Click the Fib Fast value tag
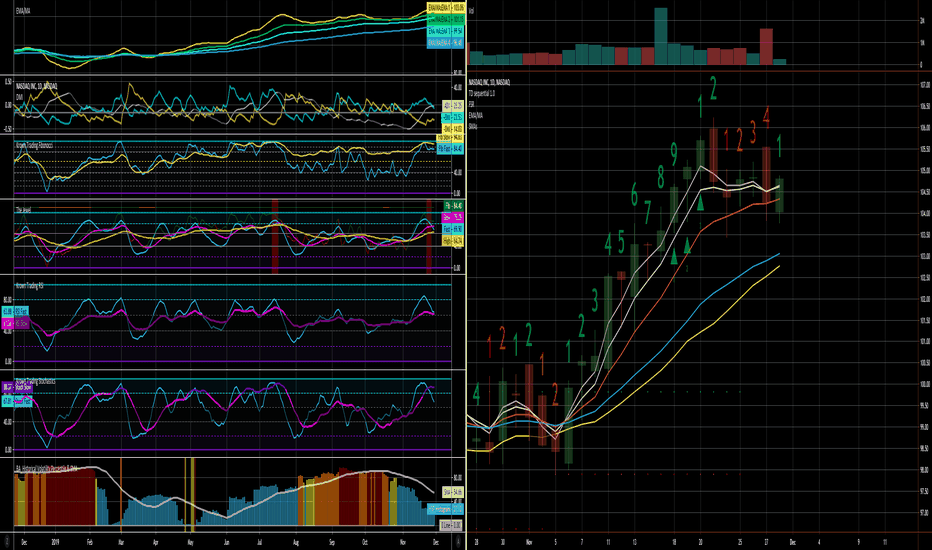932x550 pixels. pos(451,148)
